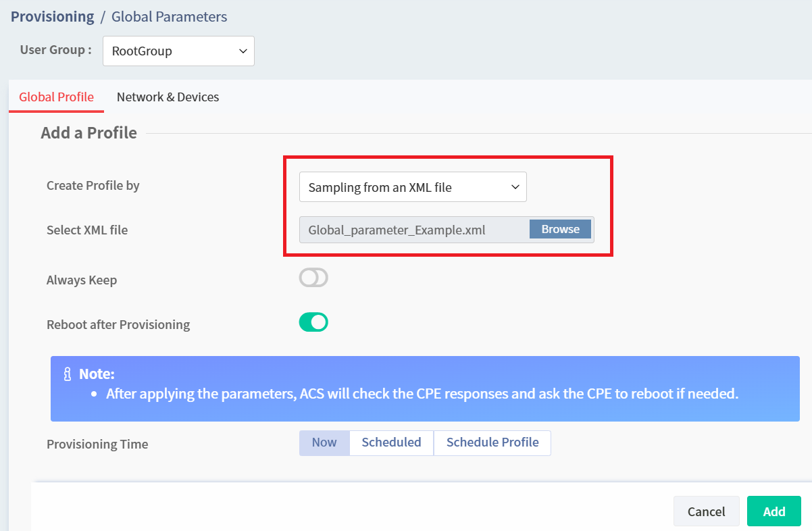Image resolution: width=812 pixels, height=531 pixels.
Task: Select the Schedule Profile option
Action: tap(492, 442)
